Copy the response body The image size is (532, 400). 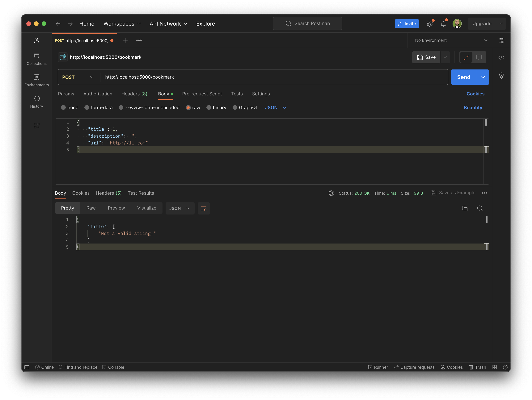pyautogui.click(x=465, y=208)
